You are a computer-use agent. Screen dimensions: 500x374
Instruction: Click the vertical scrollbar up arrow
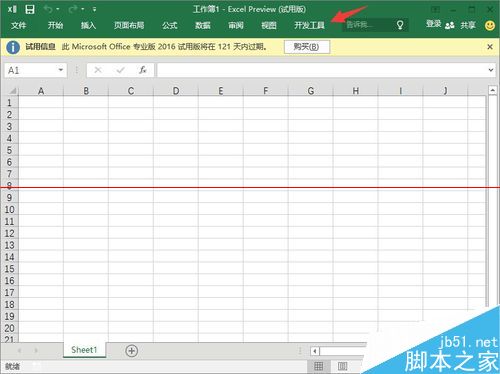pos(493,91)
